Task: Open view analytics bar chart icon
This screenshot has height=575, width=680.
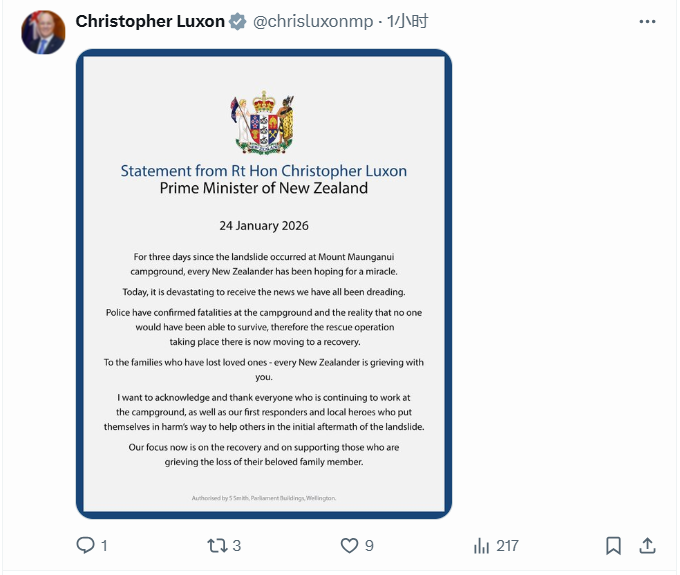Action: (481, 545)
